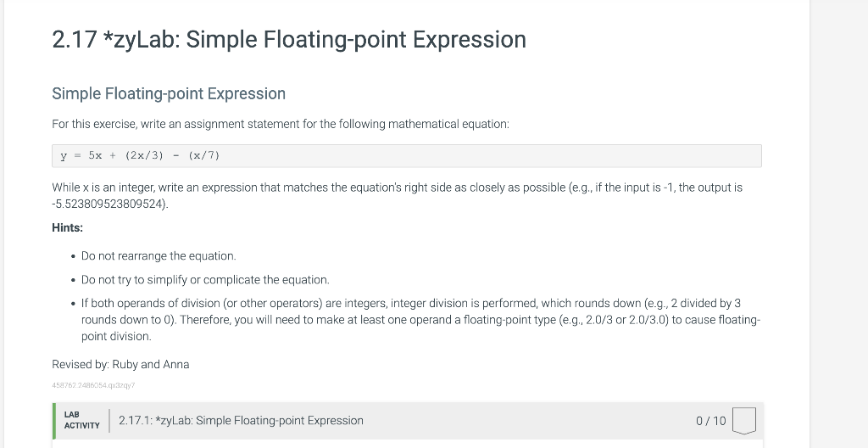868x448 pixels.
Task: Click the 'Revised by: Ruby and Anna' text
Action: pyautogui.click(x=120, y=365)
